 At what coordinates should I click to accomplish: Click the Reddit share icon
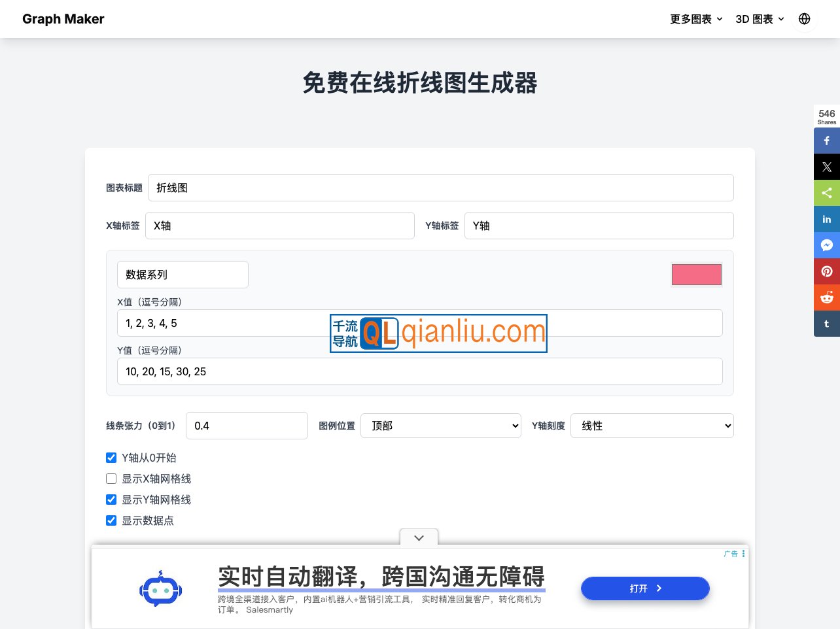coord(826,297)
